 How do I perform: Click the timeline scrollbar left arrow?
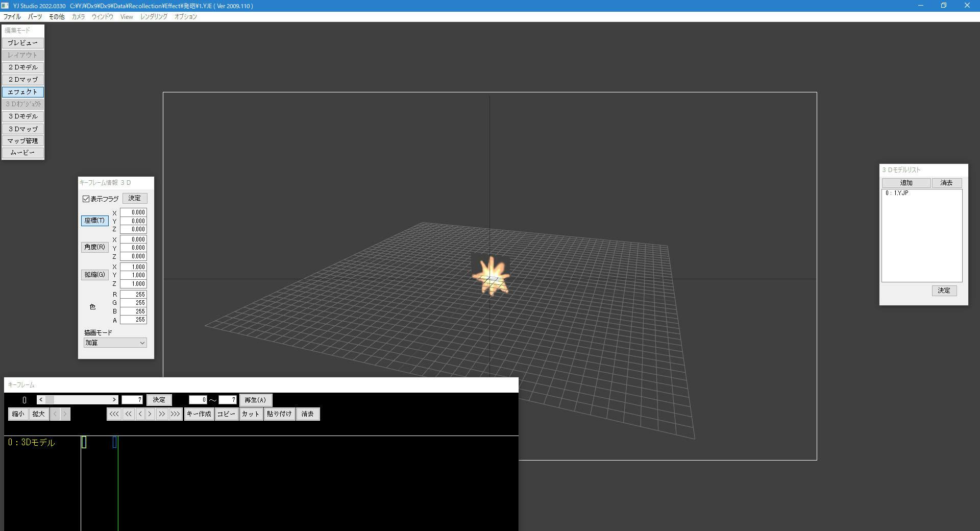point(41,400)
